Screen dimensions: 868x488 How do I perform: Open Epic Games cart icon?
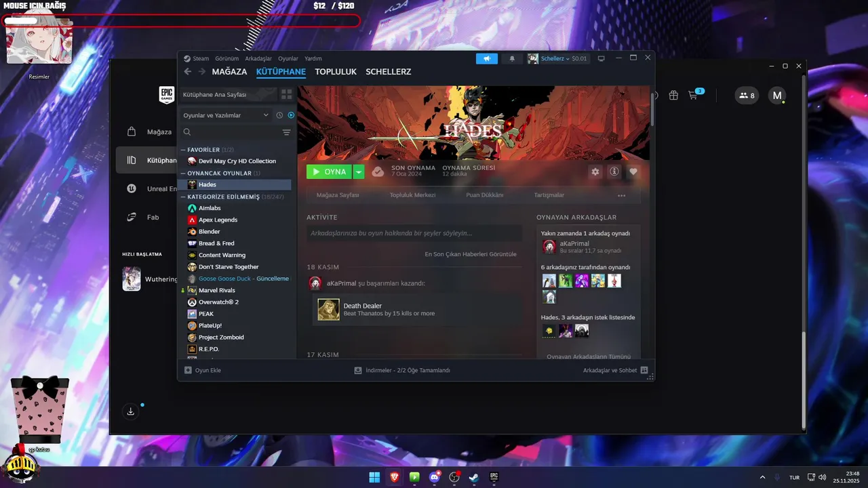(x=693, y=96)
